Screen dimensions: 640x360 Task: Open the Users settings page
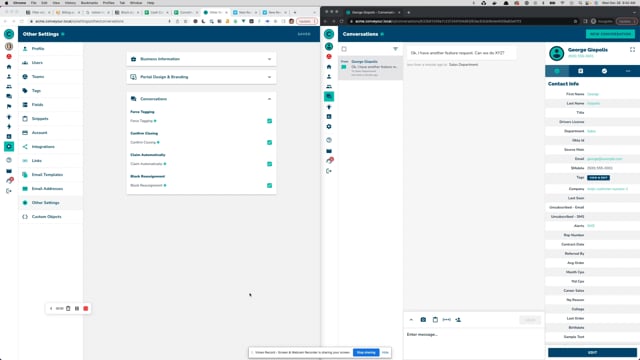(50, 62)
